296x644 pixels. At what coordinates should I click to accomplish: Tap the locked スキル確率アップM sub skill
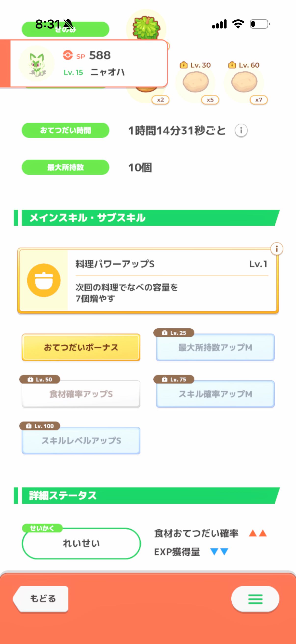pyautogui.click(x=215, y=394)
